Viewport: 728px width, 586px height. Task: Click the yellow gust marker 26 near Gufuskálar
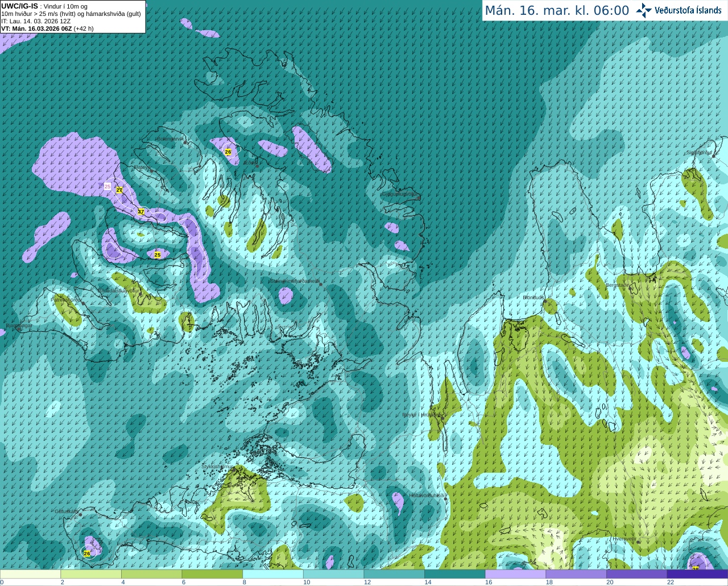point(87,553)
